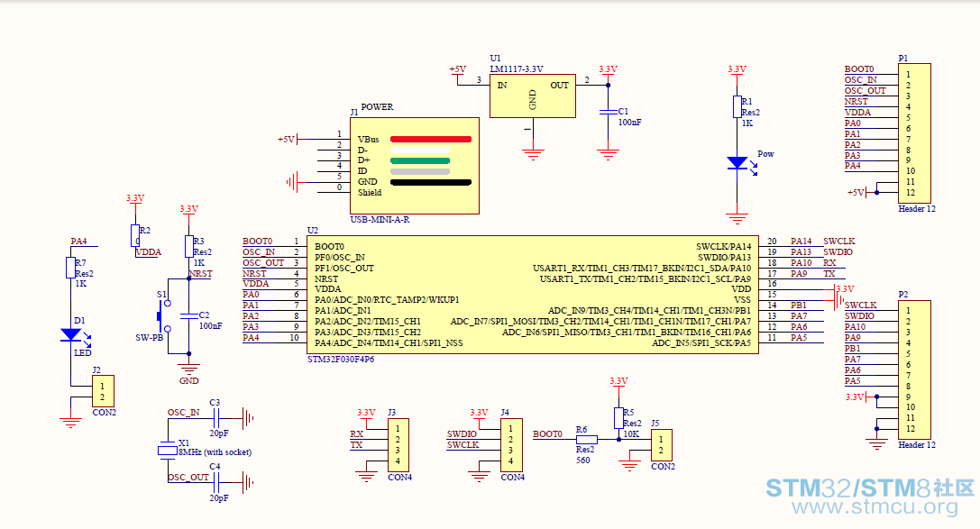Click the white D- bar in the USB connector

(420, 150)
